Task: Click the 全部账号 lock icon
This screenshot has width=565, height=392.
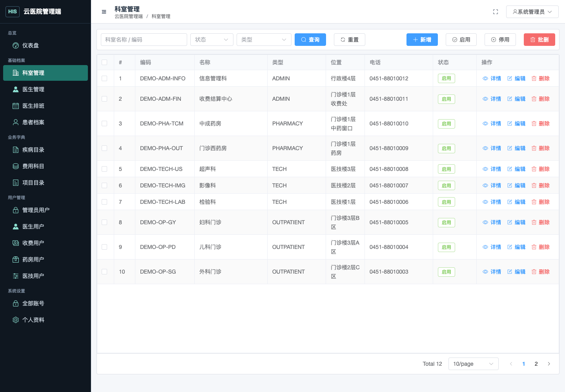Action: (16, 303)
